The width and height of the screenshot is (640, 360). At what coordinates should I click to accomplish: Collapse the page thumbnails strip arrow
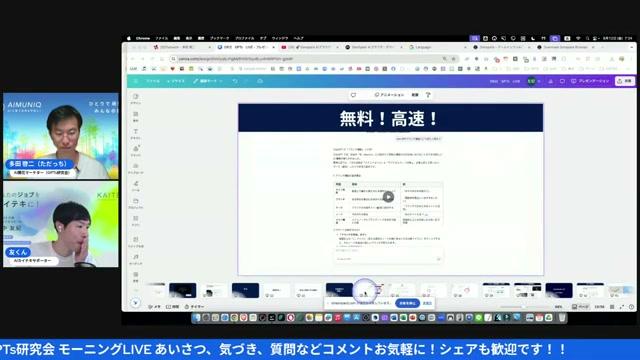(x=135, y=302)
